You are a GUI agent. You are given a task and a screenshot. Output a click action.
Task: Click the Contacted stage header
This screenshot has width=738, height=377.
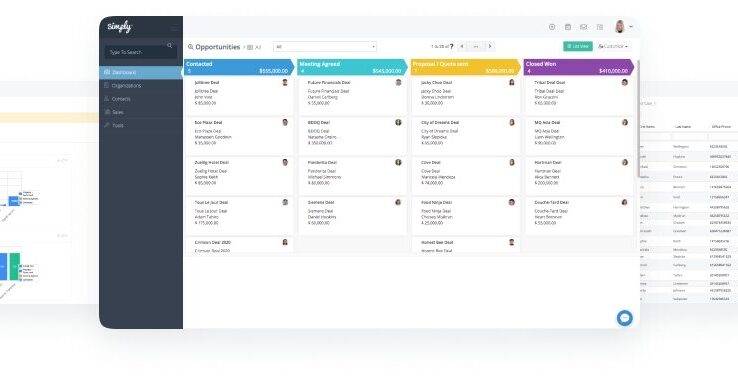point(239,67)
